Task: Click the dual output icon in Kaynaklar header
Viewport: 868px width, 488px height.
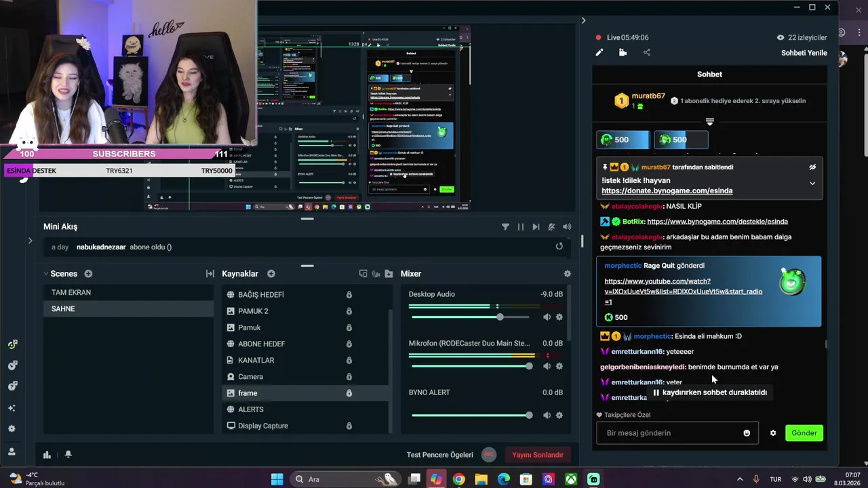Action: (363, 274)
